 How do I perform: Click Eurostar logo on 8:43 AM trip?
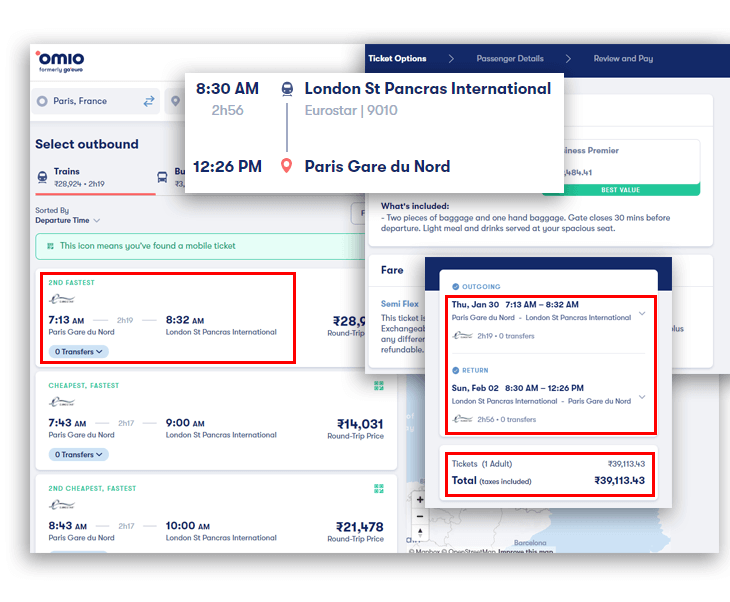[x=62, y=505]
